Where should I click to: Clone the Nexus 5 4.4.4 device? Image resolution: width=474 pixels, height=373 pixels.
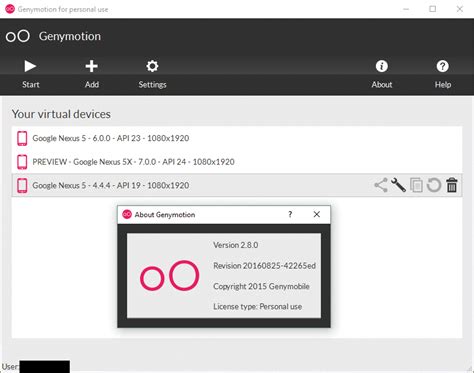tap(416, 185)
